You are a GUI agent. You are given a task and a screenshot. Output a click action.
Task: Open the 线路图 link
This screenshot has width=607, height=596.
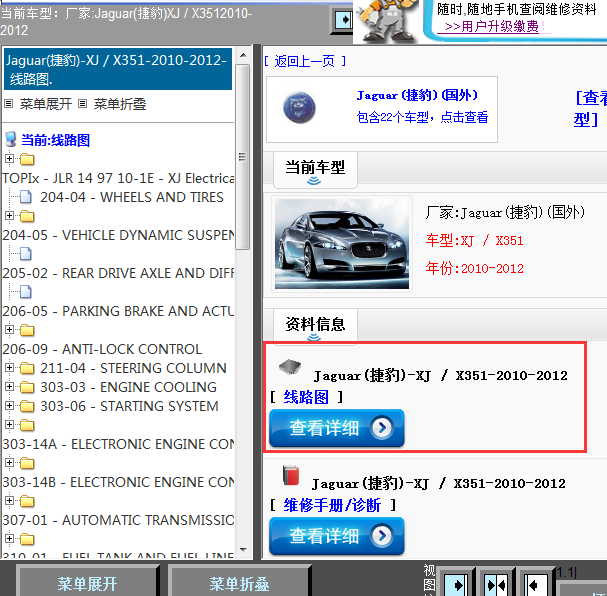coord(306,397)
